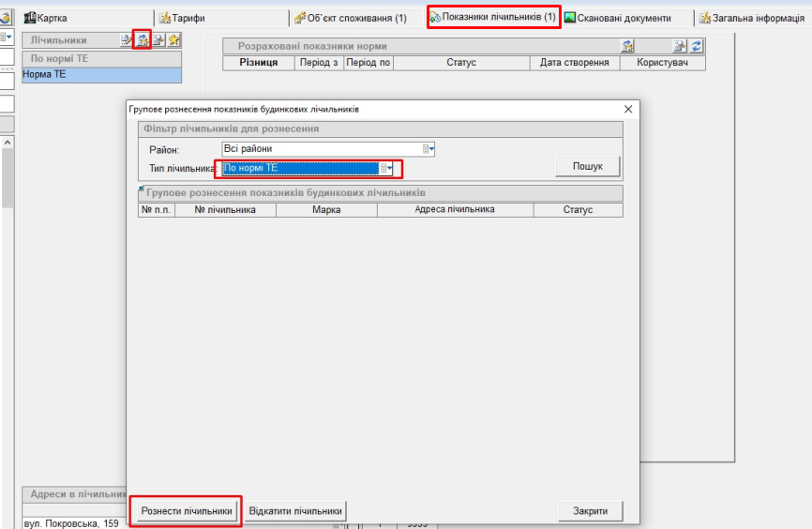This screenshot has height=529, width=812.
Task: Click the leftmost icon in Розраховані показники норми header
Action: (627, 46)
